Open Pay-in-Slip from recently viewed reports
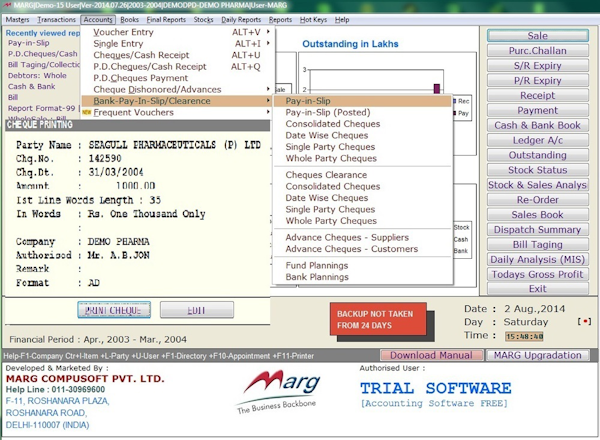600x440 pixels. click(x=29, y=43)
